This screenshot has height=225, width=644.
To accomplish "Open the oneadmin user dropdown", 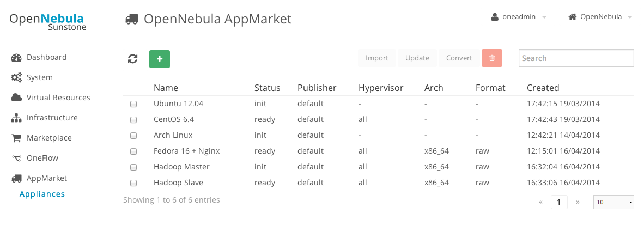I will point(519,17).
